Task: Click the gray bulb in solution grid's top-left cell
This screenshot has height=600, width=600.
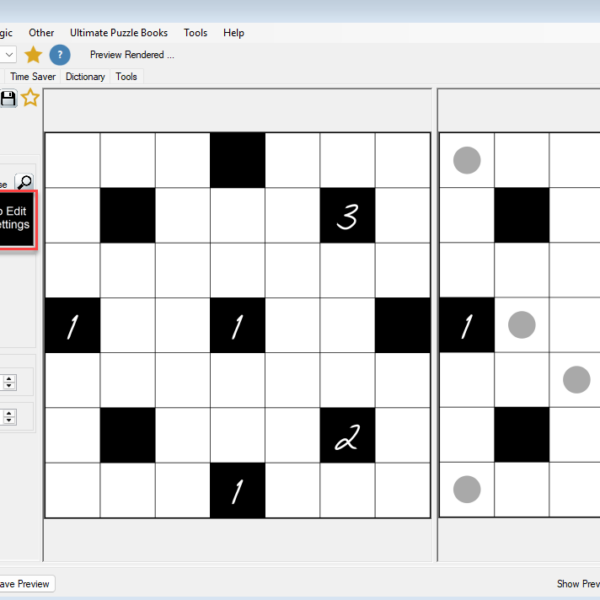Action: coord(467,160)
